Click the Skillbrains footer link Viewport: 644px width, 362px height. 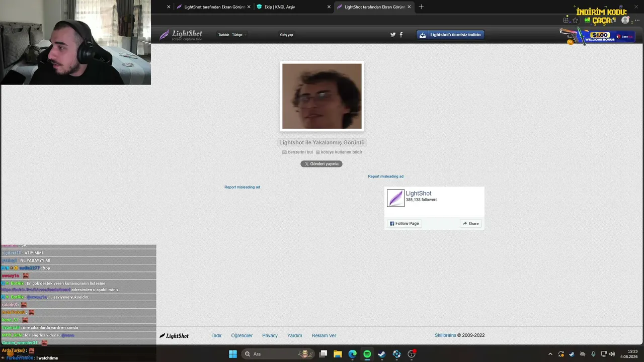click(x=445, y=335)
